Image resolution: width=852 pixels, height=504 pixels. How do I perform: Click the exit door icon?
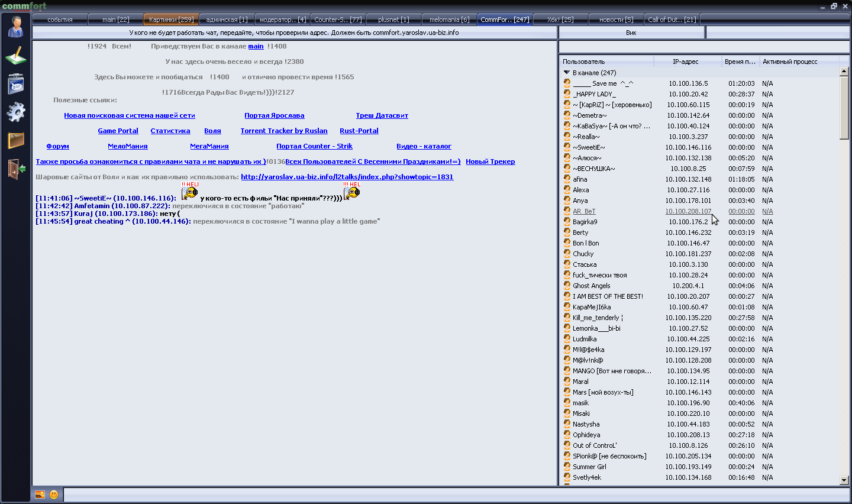(16, 169)
